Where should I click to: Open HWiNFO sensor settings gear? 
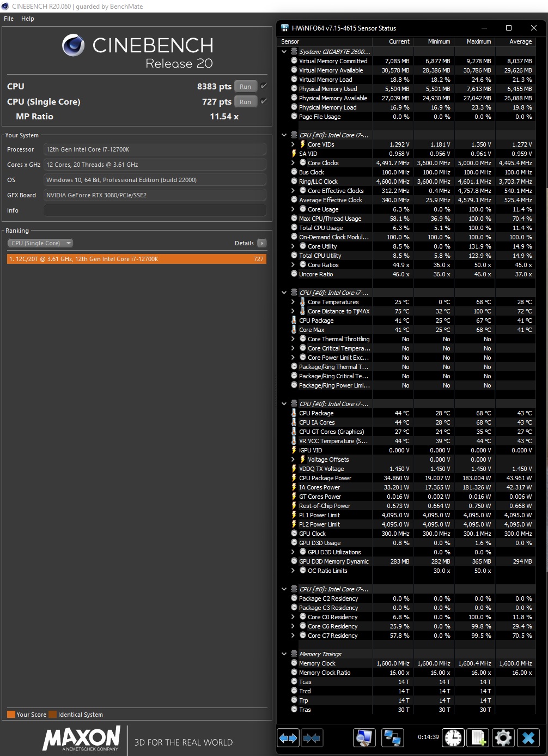(x=503, y=738)
